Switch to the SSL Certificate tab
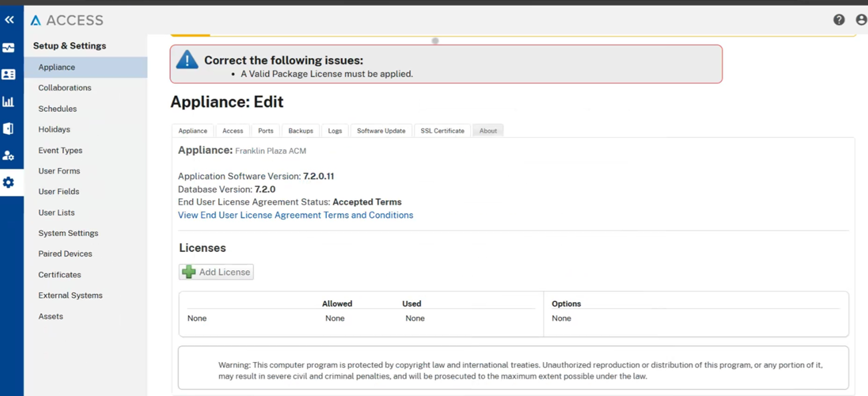868x396 pixels. pyautogui.click(x=442, y=131)
